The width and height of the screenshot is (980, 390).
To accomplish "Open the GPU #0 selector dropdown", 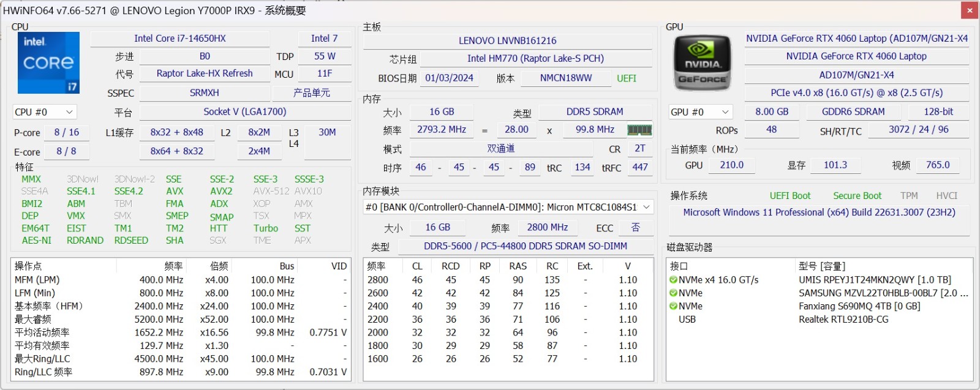I will 701,112.
